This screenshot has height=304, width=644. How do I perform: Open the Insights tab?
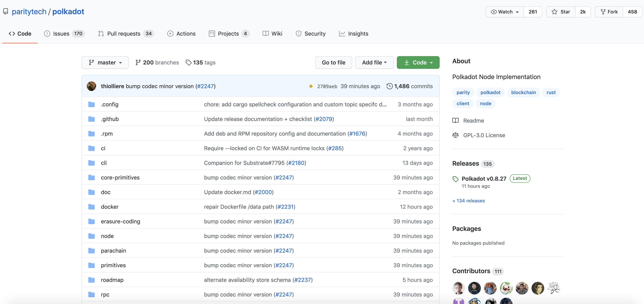(358, 33)
